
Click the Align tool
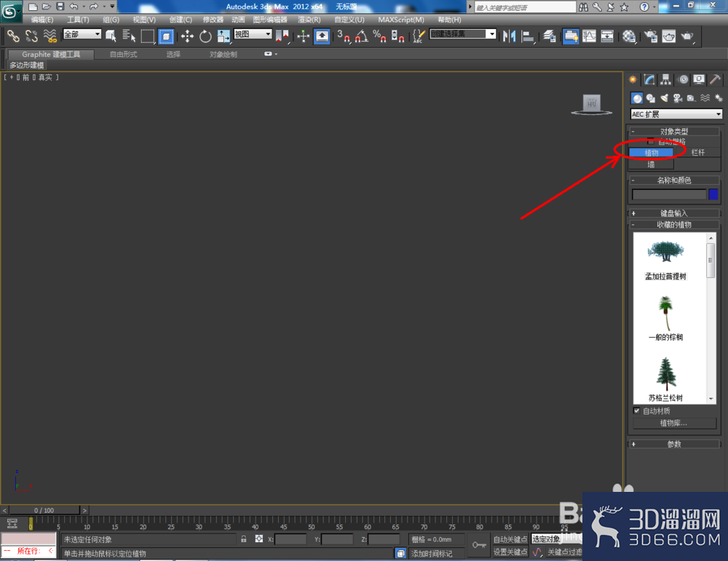coord(527,36)
